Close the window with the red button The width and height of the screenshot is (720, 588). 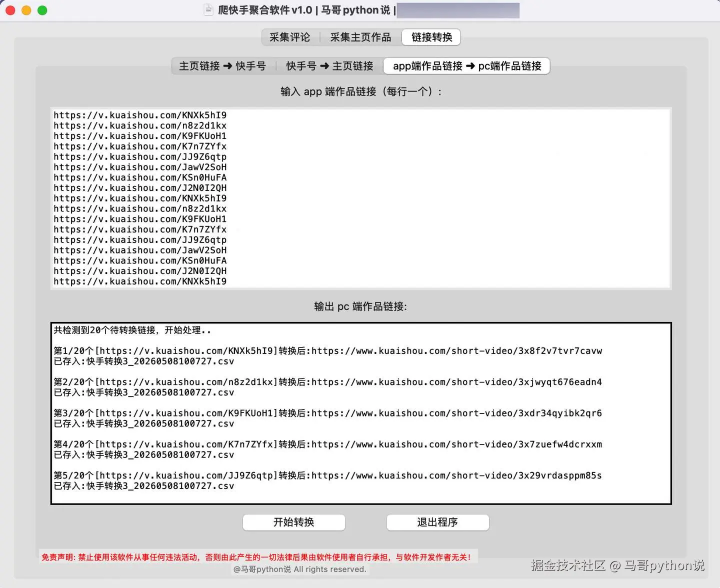coord(10,10)
